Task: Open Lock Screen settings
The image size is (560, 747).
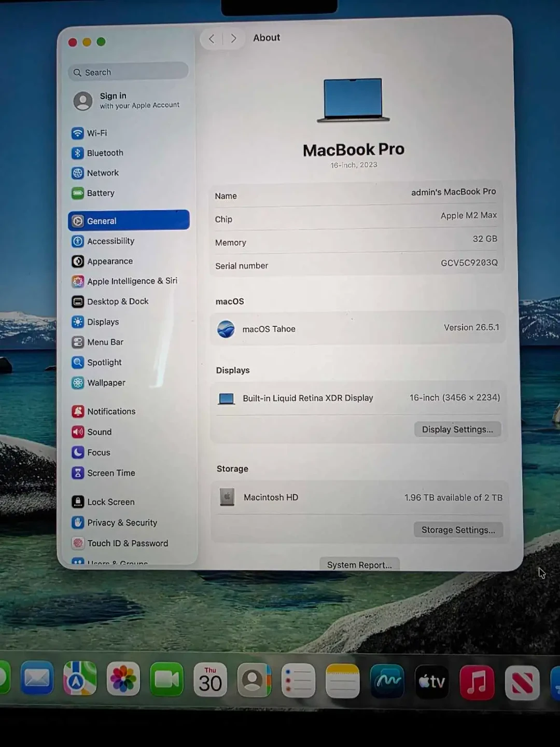Action: 129,502
